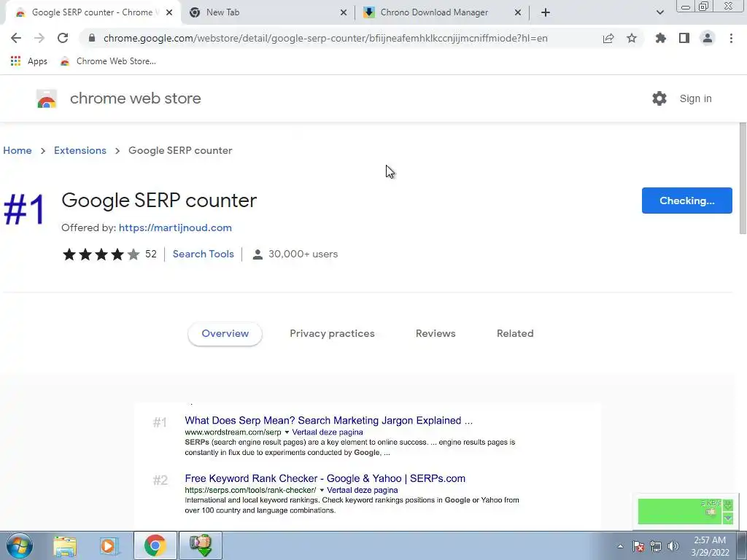Close the Google SERP counter tab
The image size is (747, 560).
click(169, 13)
